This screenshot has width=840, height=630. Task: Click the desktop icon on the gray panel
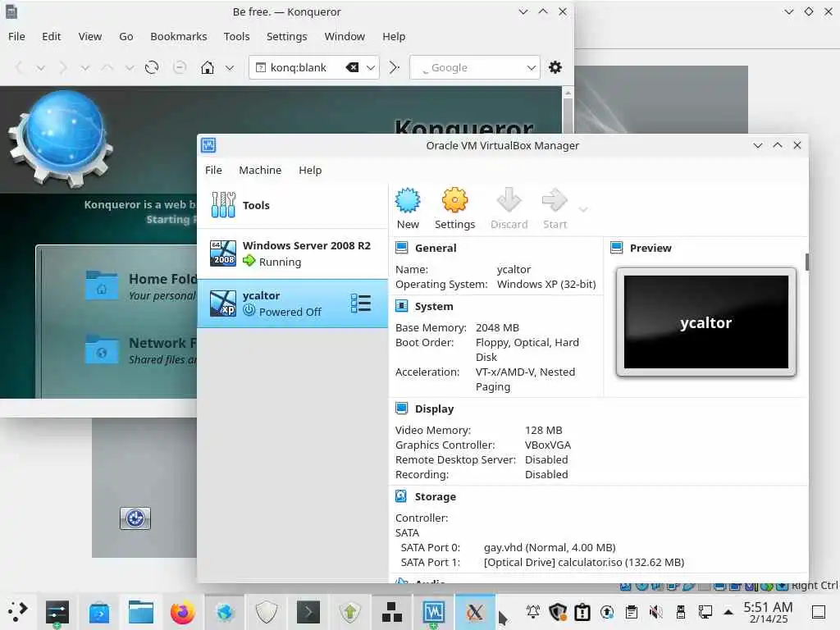tap(135, 518)
